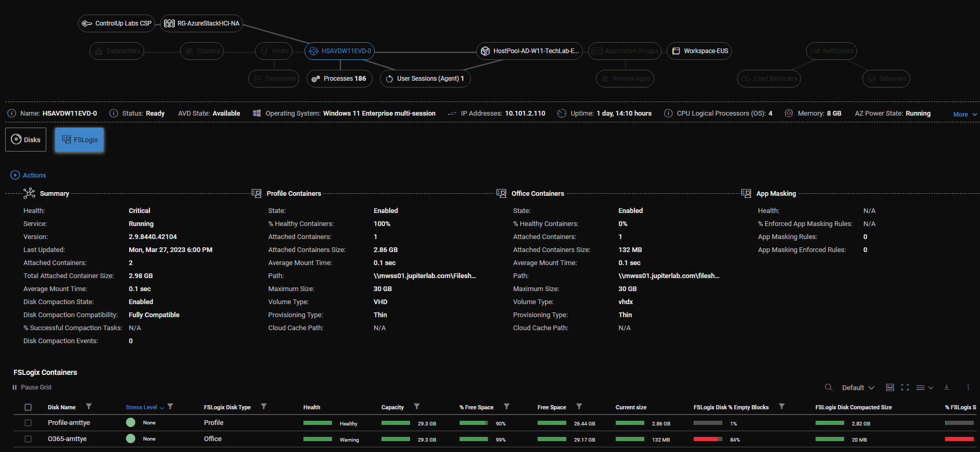This screenshot has height=452, width=980.
Task: Click the Critical health value in Summary
Action: tap(139, 211)
